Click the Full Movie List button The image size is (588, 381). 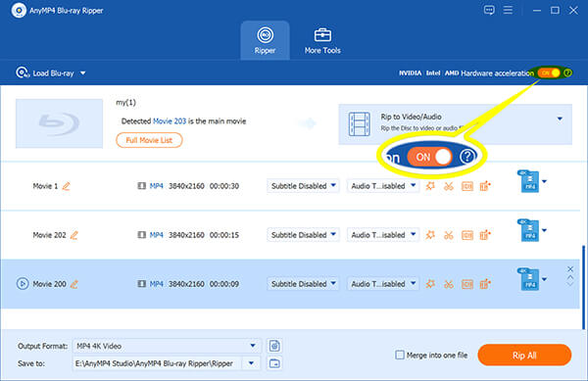pyautogui.click(x=149, y=140)
